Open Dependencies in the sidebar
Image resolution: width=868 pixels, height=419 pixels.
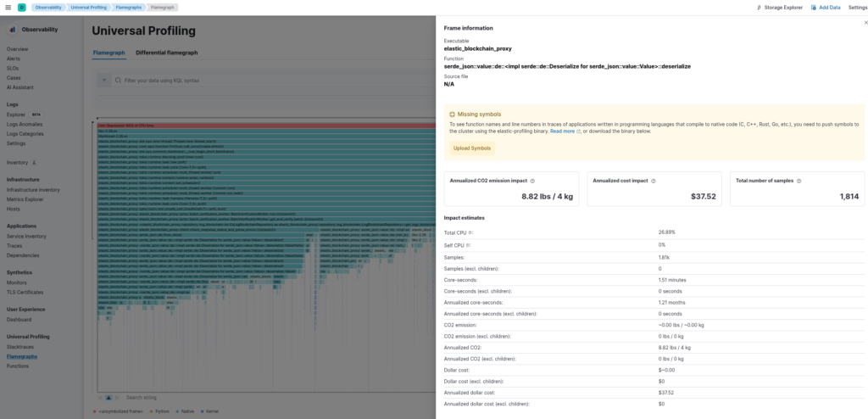point(23,255)
